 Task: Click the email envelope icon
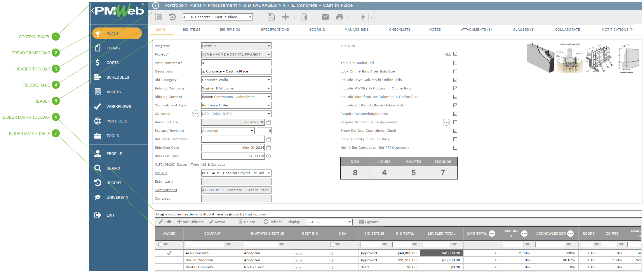click(325, 17)
